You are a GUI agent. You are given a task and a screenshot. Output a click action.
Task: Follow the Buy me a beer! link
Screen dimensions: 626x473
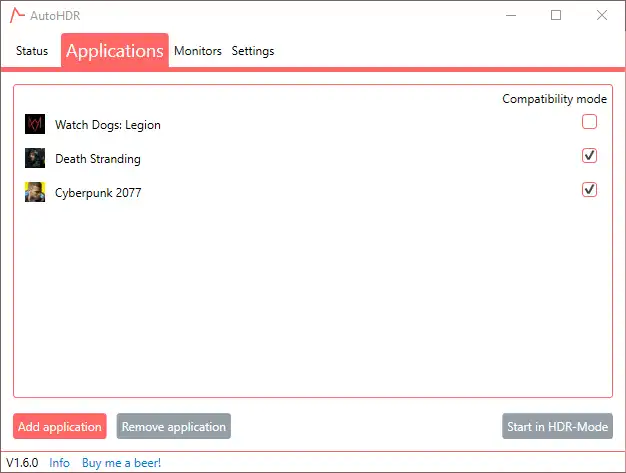121,463
